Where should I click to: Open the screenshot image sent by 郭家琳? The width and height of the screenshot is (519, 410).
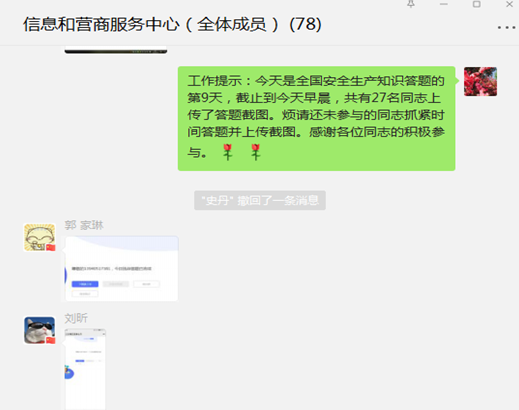122,269
